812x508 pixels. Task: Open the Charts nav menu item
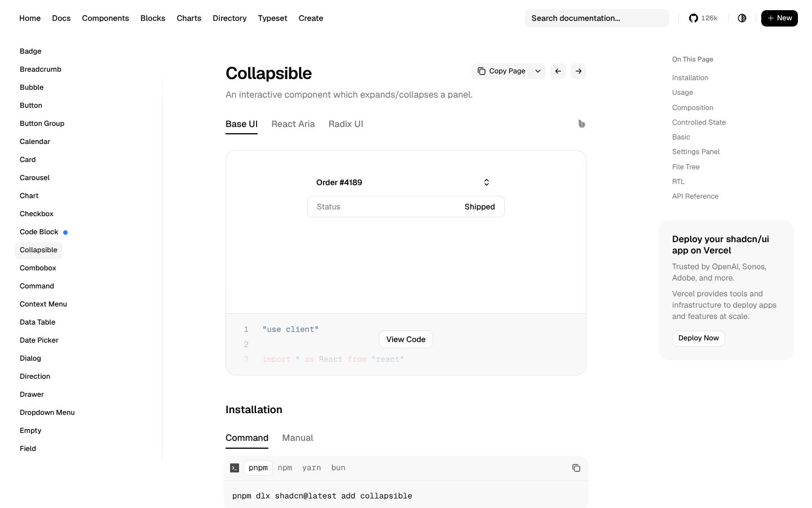(x=189, y=18)
